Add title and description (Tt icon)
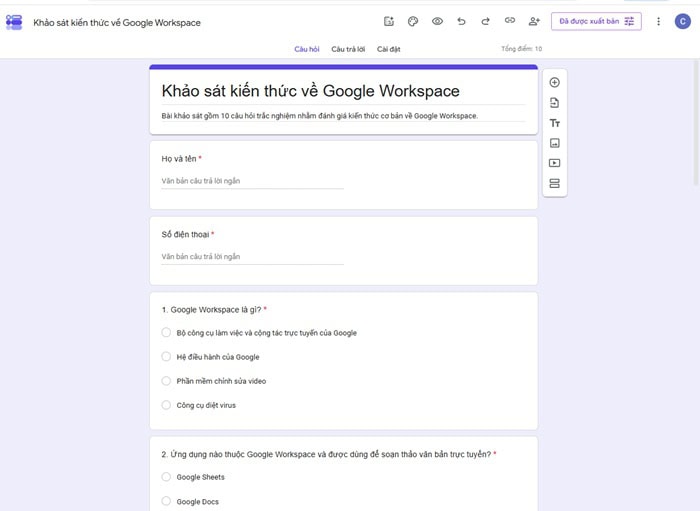The width and height of the screenshot is (700, 511). (x=554, y=123)
